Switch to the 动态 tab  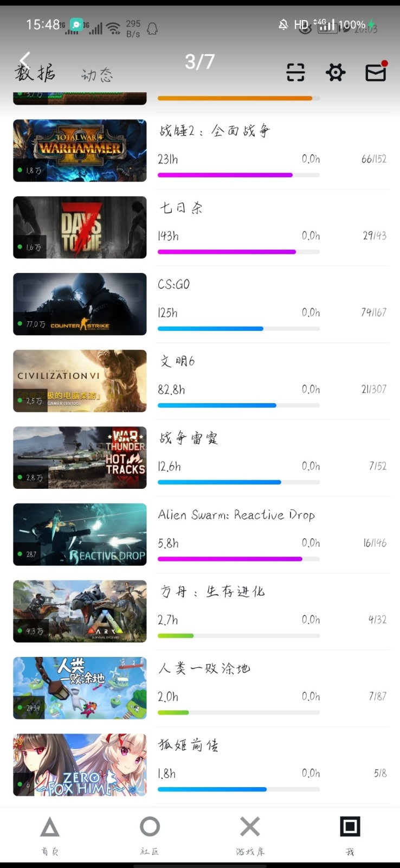point(97,75)
